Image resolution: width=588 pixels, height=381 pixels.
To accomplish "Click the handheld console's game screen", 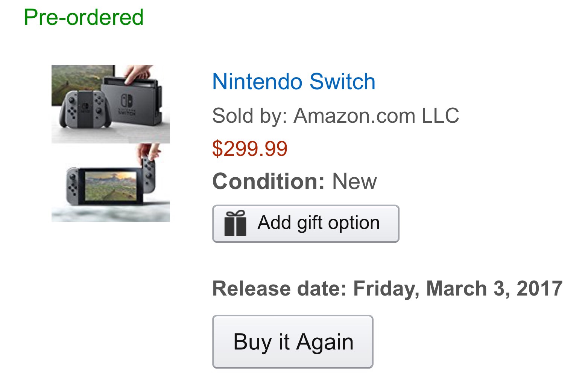I will [110, 186].
